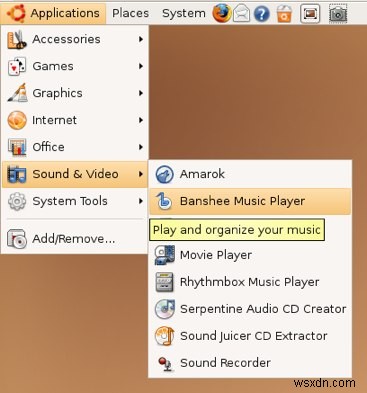
Task: Open the System menu
Action: pyautogui.click(x=184, y=13)
